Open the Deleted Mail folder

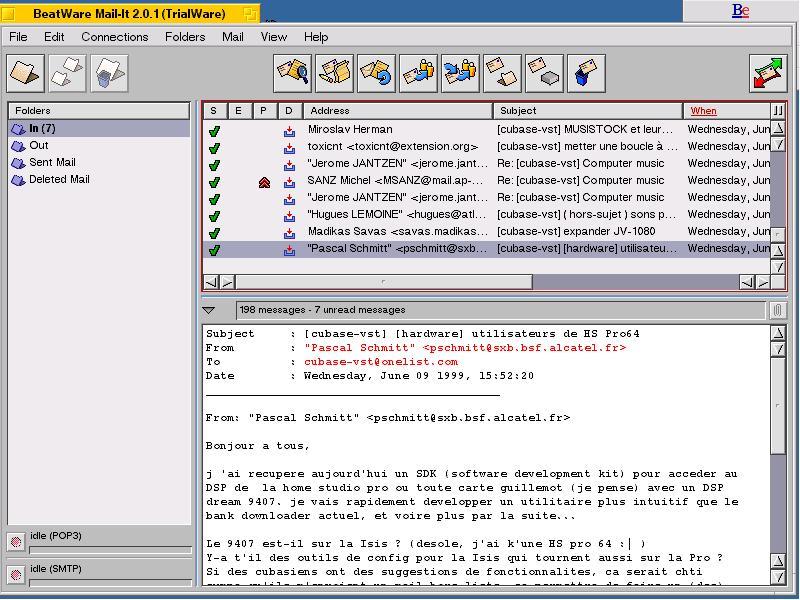tap(99, 180)
